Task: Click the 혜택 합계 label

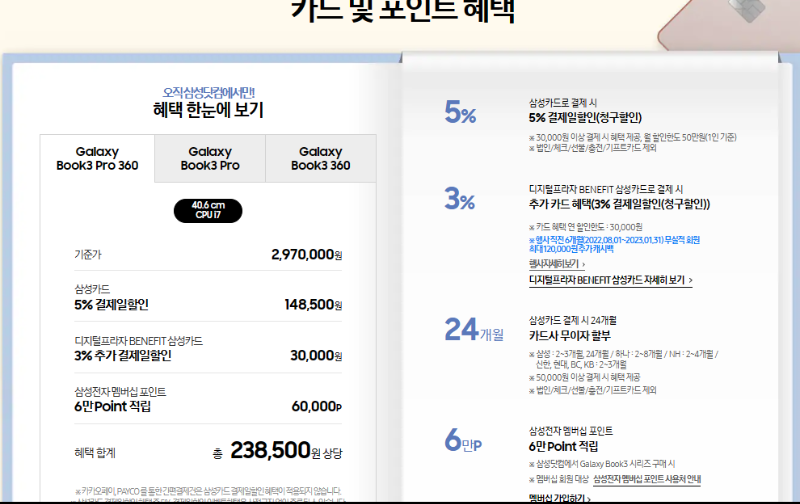Action: click(95, 452)
